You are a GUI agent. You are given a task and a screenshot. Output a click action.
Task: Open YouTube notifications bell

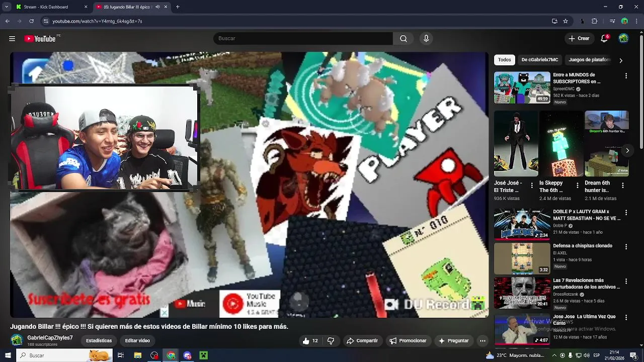tap(604, 39)
